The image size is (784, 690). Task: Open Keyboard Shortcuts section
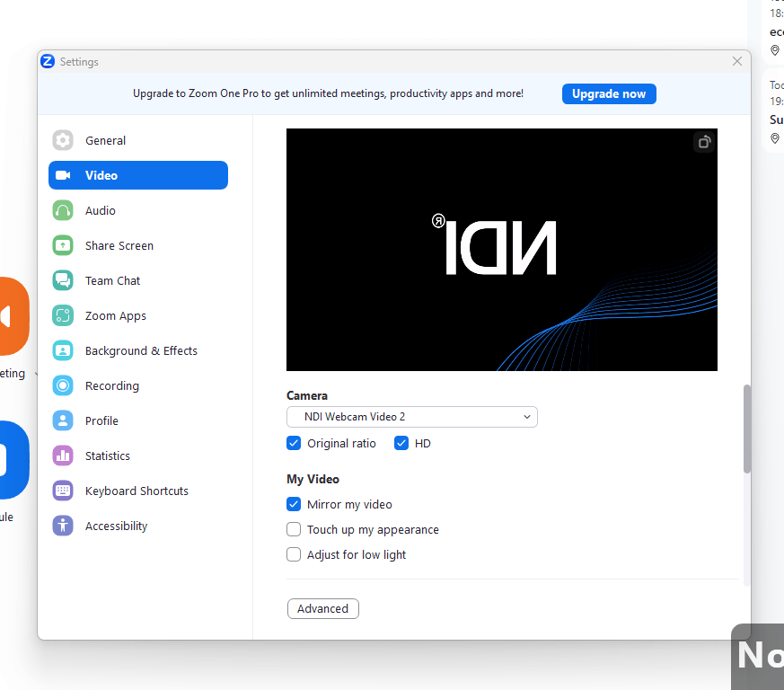coord(138,491)
